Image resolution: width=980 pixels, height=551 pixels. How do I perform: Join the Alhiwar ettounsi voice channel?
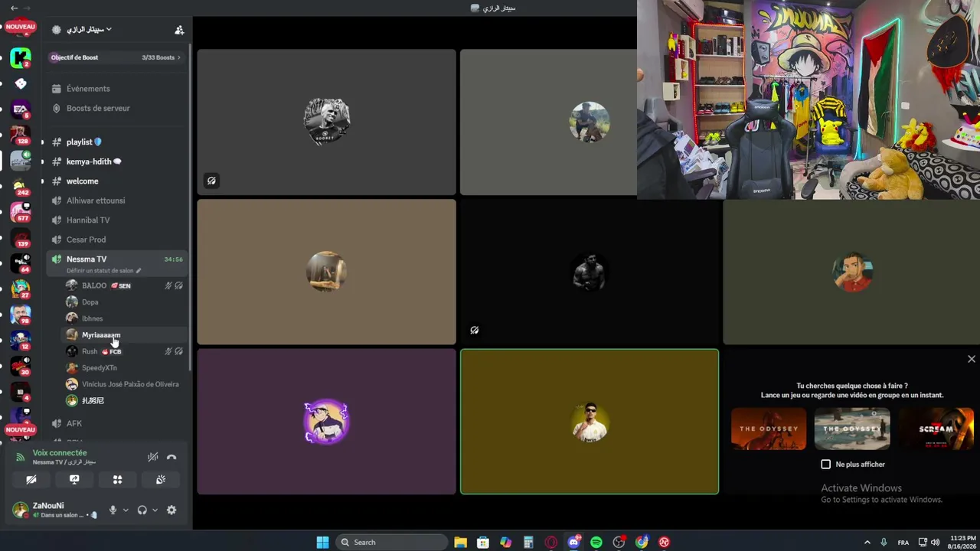[117, 201]
